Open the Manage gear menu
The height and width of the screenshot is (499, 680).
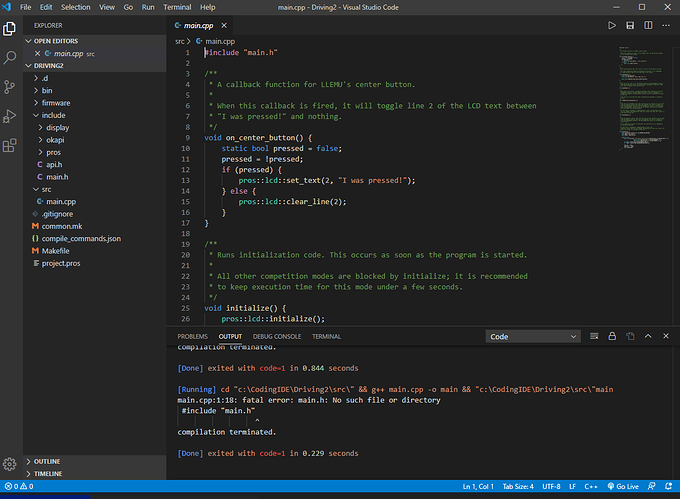[x=10, y=464]
